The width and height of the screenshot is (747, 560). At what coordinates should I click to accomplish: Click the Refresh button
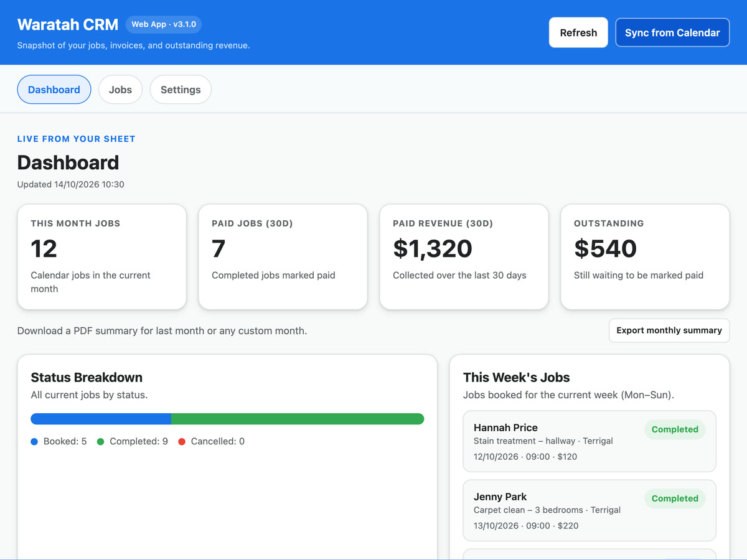(x=578, y=32)
